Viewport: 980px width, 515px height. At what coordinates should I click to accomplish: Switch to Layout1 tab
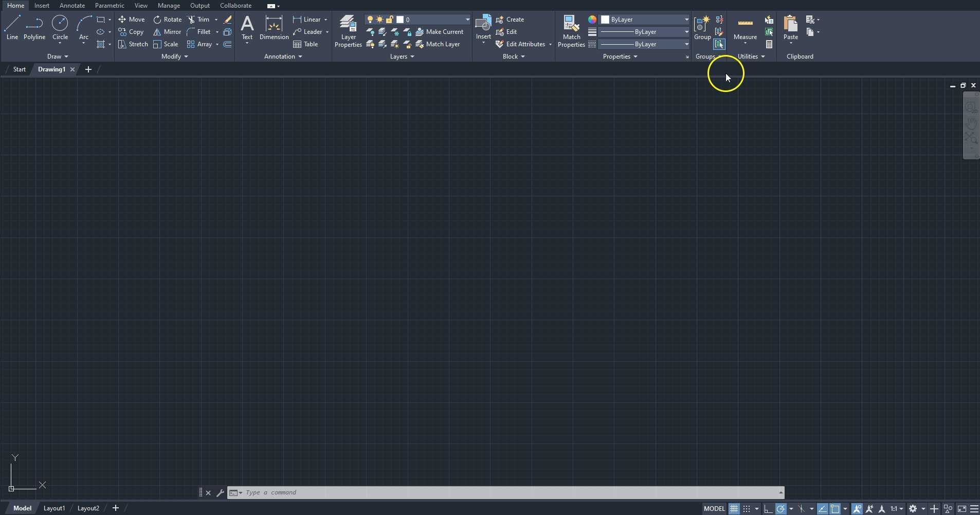tap(54, 508)
